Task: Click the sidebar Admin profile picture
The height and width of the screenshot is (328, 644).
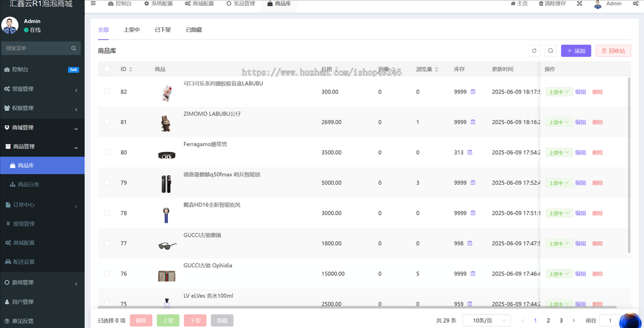Action: 10,25
